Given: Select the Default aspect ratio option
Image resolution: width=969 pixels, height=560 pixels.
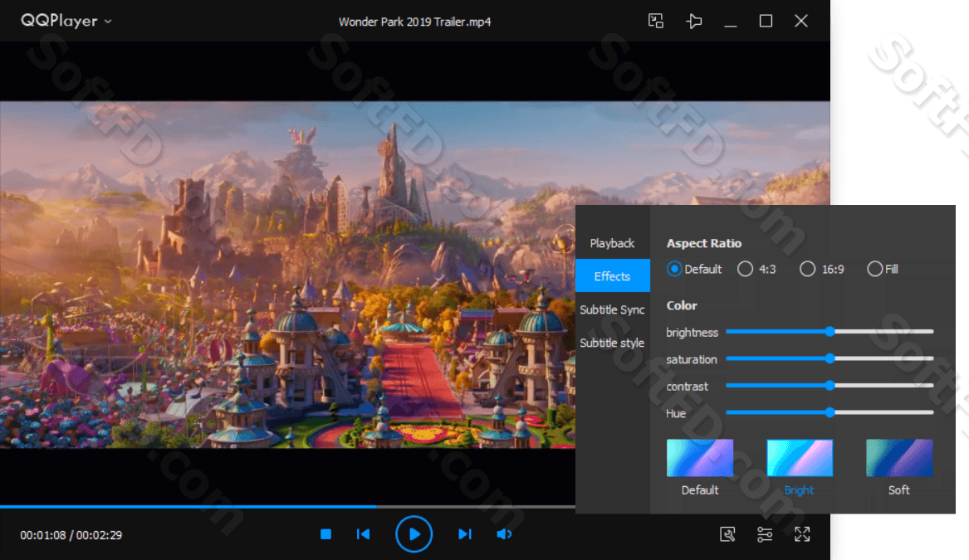Looking at the screenshot, I should click(675, 269).
